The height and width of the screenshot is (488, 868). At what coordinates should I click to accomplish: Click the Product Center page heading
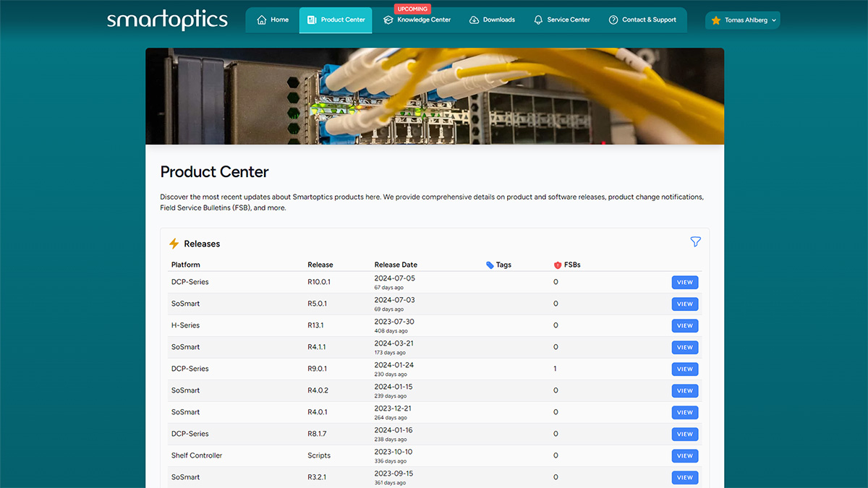tap(214, 172)
